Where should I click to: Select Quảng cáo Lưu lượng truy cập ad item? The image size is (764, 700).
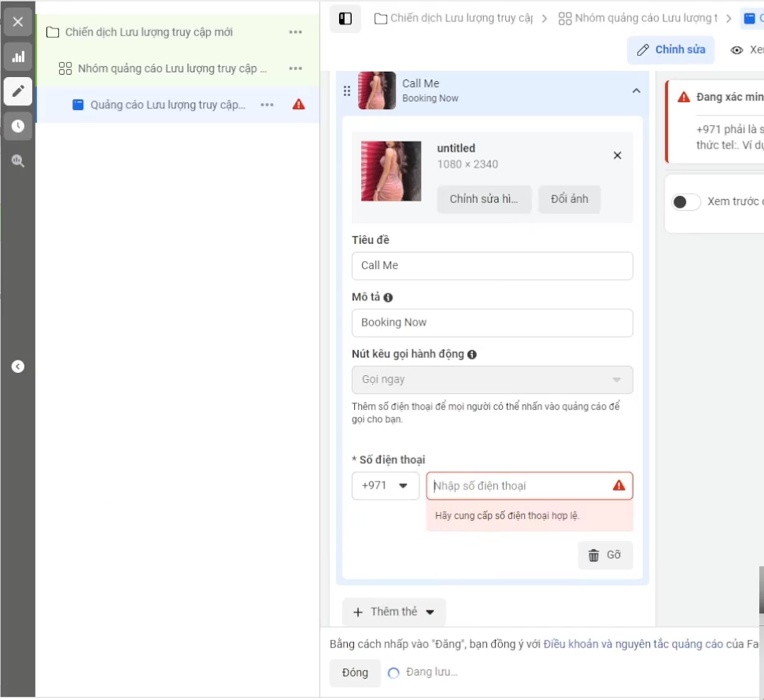pyautogui.click(x=168, y=105)
